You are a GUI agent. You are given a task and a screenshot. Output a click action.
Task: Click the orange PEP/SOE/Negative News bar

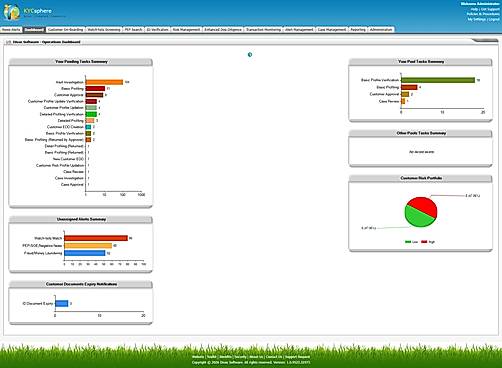pyautogui.click(x=88, y=246)
